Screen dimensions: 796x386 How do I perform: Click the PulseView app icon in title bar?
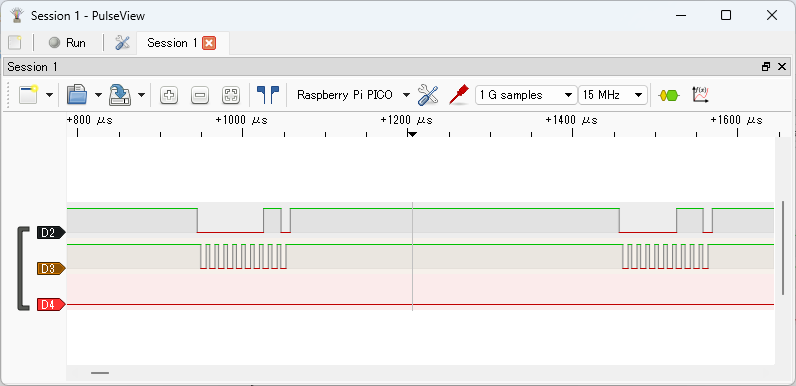17,16
